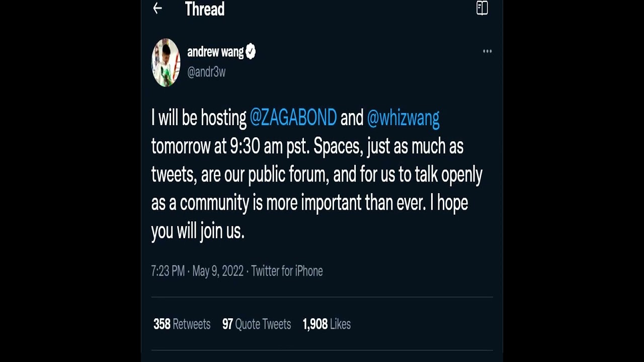Open the @ZAGABOND mention
This screenshot has height=362, width=644.
293,118
